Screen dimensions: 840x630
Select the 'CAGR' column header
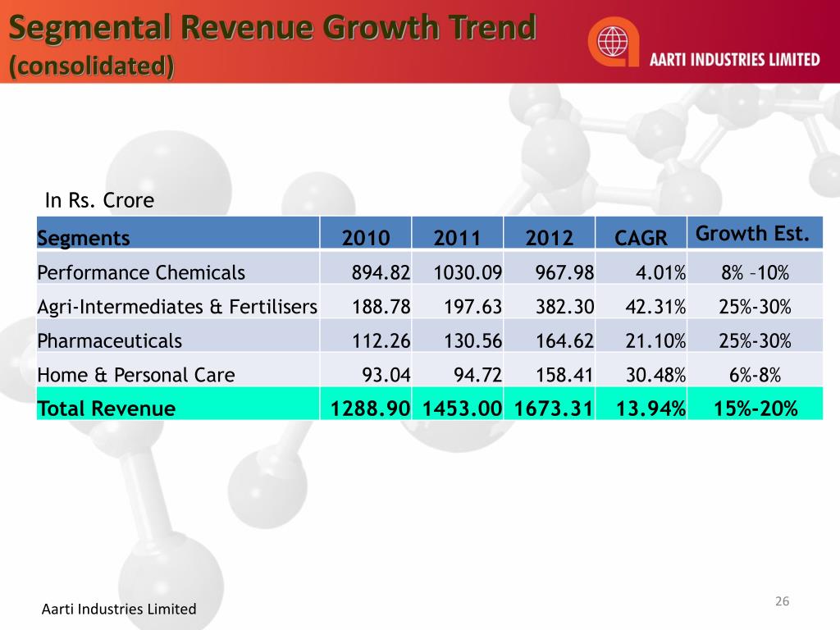pyautogui.click(x=641, y=238)
